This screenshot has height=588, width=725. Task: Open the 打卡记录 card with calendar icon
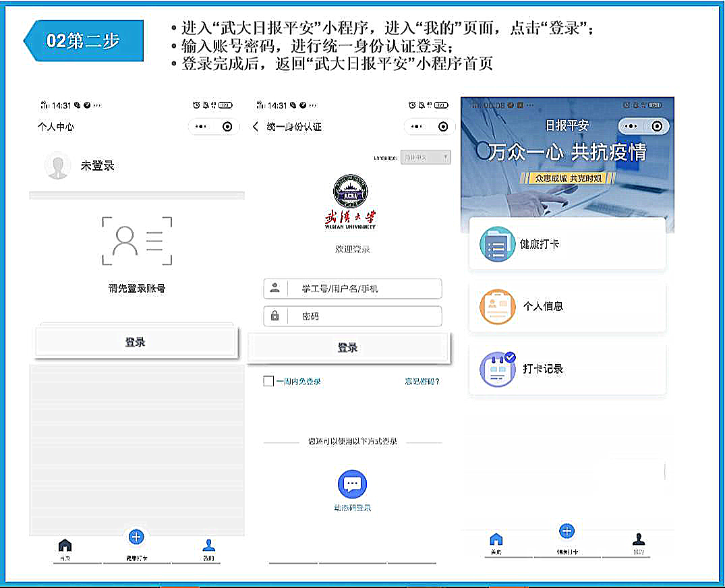pos(567,369)
